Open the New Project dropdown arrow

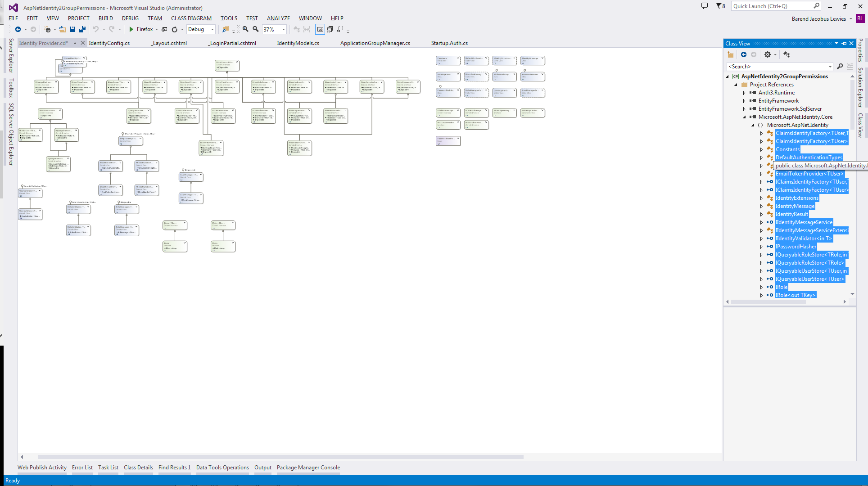(55, 29)
